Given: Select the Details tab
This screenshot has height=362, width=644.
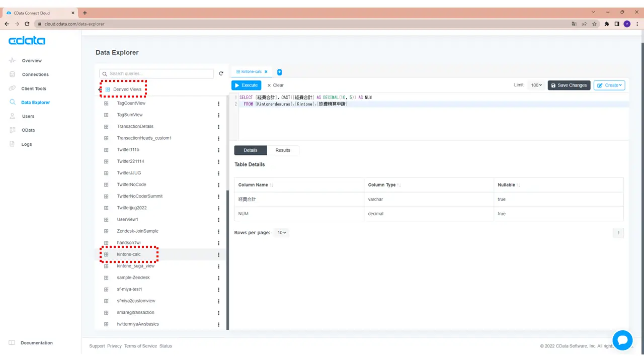Looking at the screenshot, I should (x=251, y=150).
